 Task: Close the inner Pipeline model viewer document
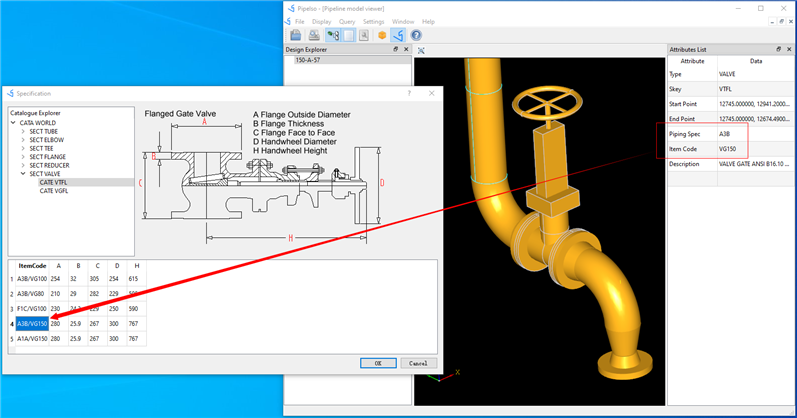click(791, 21)
